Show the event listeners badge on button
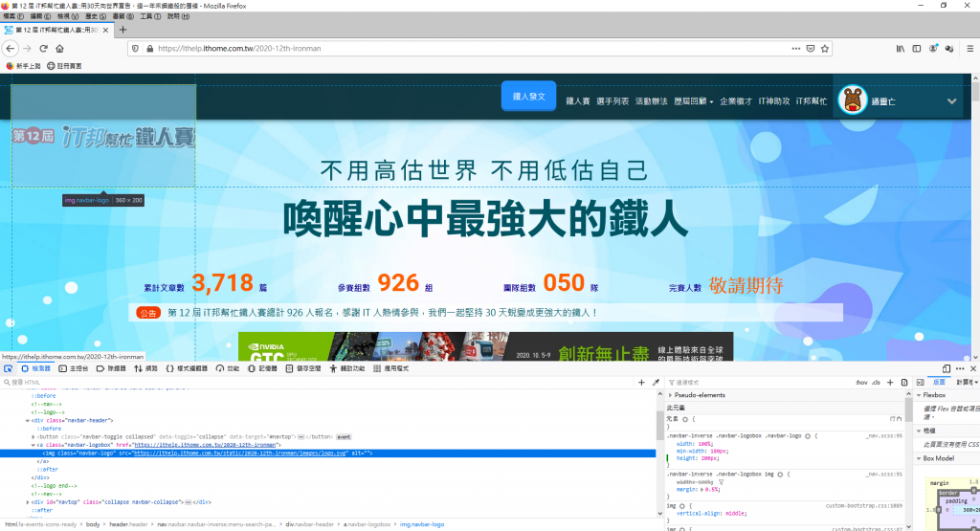980x531 pixels. (x=344, y=436)
